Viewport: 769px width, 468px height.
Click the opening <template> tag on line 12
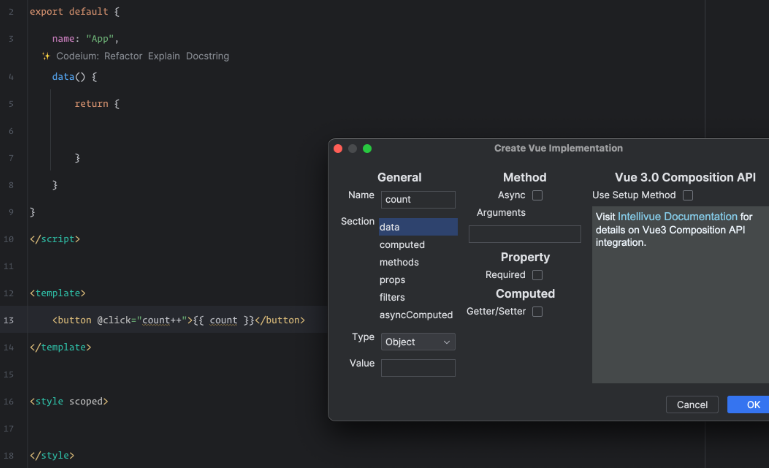[x=57, y=293]
